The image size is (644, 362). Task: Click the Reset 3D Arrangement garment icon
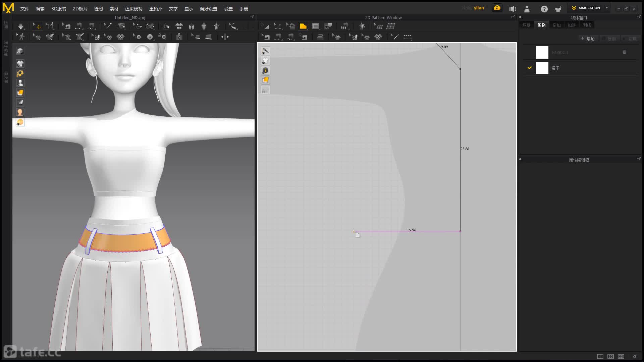pyautogui.click(x=179, y=26)
